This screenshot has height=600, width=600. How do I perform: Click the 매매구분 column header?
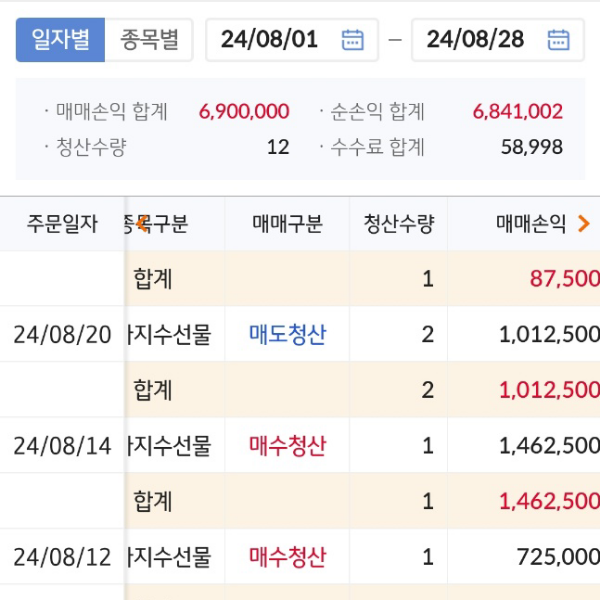[287, 224]
